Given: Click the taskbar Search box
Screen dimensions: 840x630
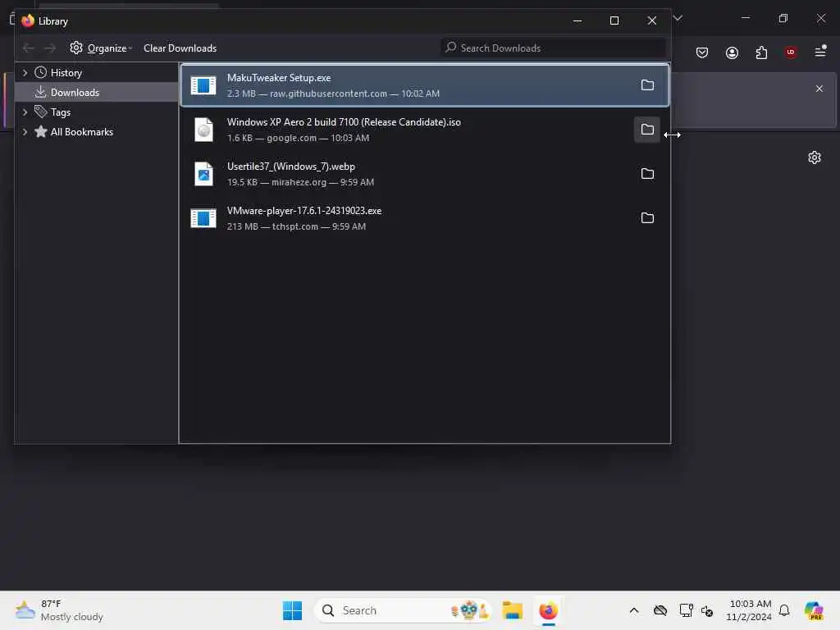Looking at the screenshot, I should tap(403, 610).
